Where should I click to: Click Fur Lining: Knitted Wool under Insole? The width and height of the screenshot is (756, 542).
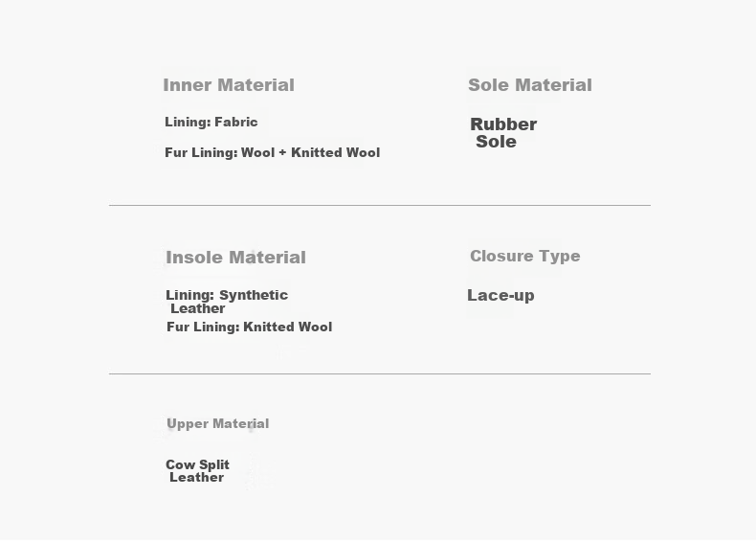[x=249, y=327]
